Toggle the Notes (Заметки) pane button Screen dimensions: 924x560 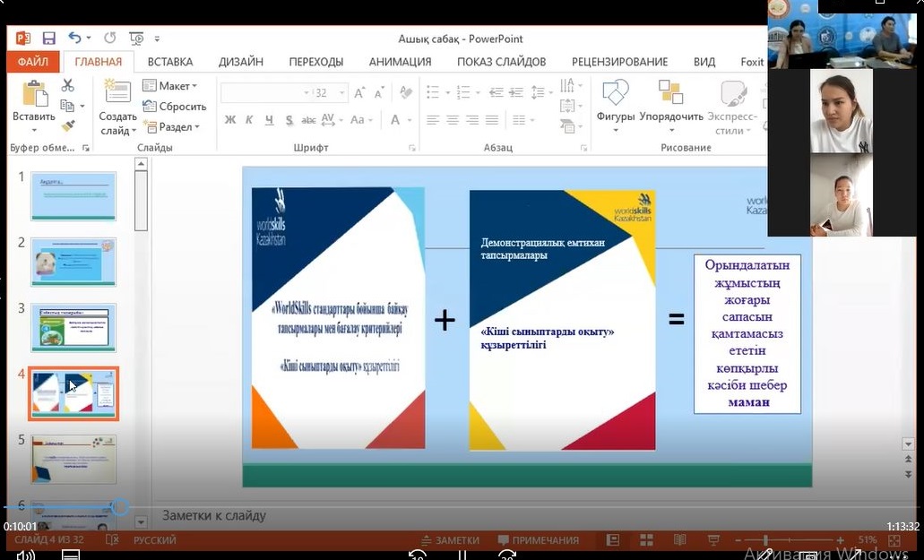pyautogui.click(x=450, y=540)
